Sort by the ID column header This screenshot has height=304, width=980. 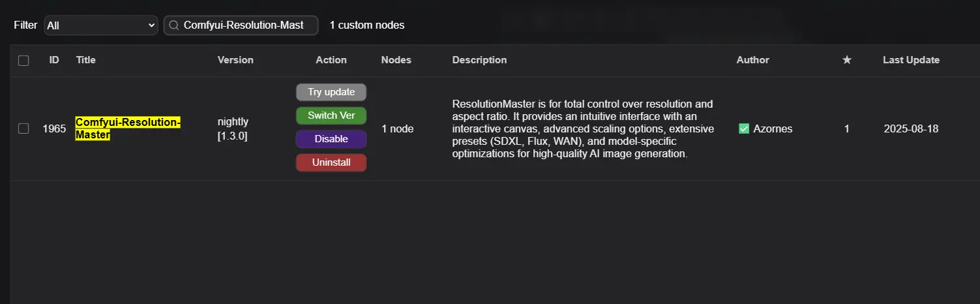(x=54, y=60)
